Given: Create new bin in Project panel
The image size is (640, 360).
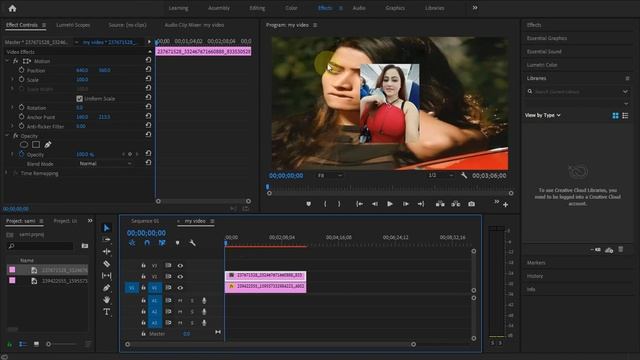Looking at the screenshot, I should 84,246.
